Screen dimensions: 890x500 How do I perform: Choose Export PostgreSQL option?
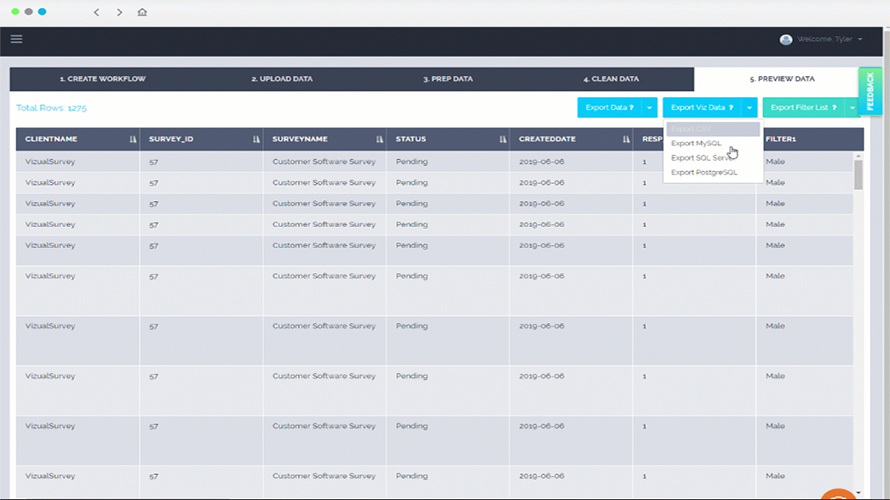[704, 172]
